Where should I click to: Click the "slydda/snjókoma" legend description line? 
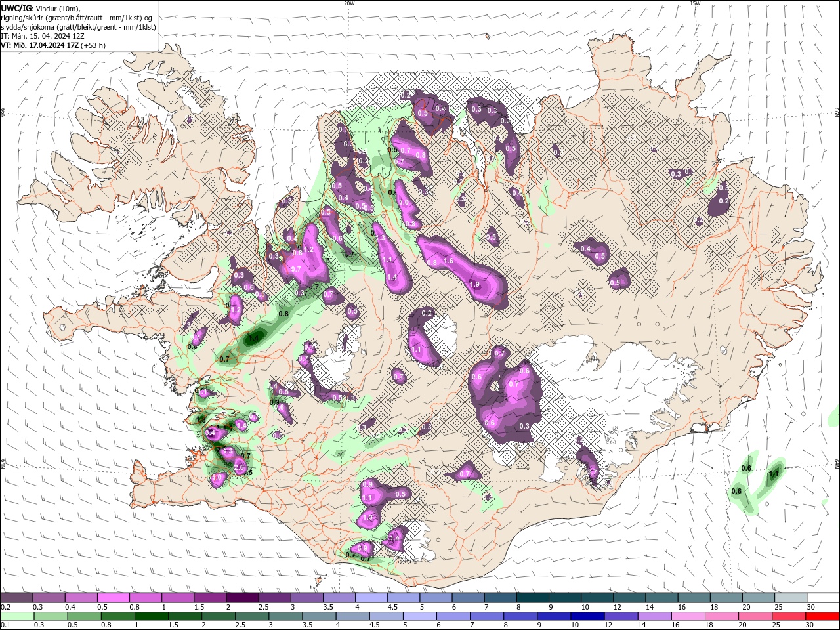point(79,27)
